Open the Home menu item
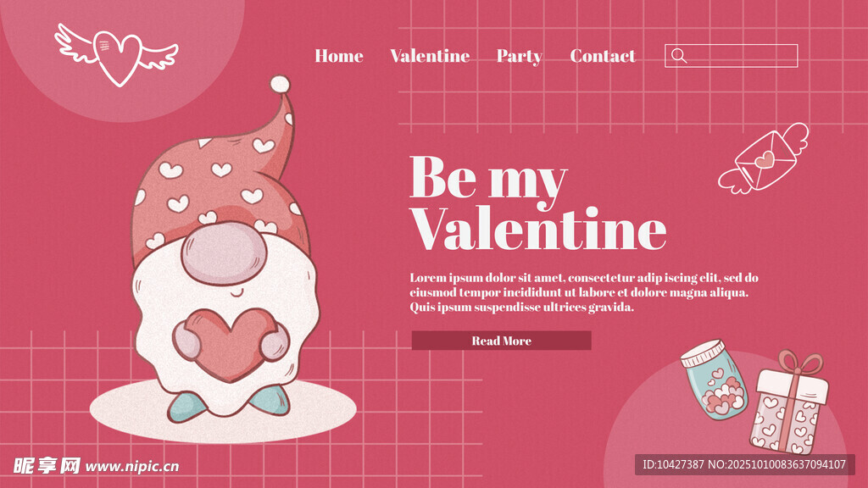This screenshot has width=868, height=488. (x=339, y=56)
